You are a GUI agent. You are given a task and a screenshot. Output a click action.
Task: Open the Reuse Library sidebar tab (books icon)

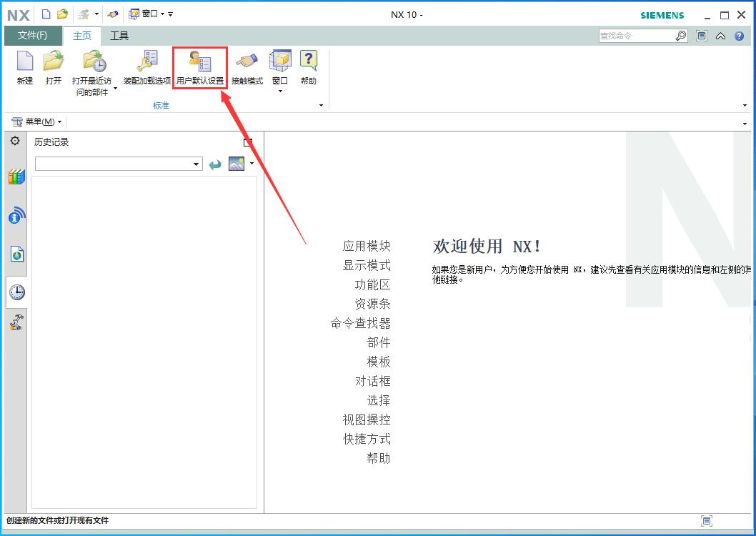(16, 177)
